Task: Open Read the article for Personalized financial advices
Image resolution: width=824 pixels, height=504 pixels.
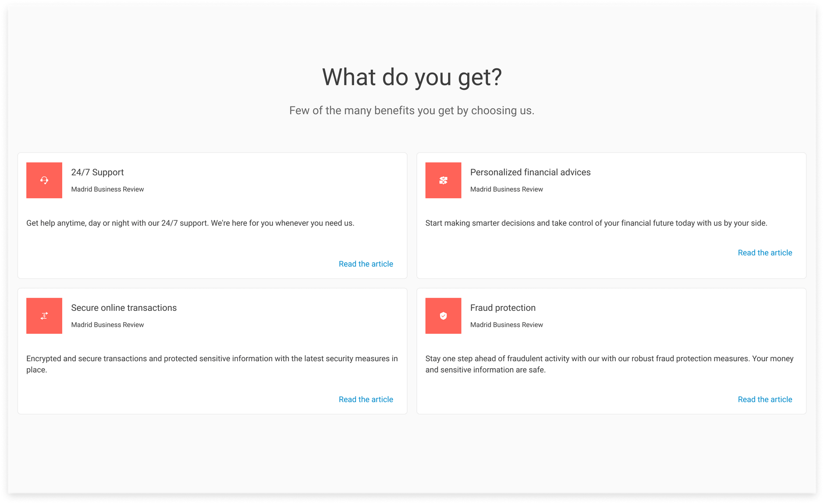Action: point(764,253)
